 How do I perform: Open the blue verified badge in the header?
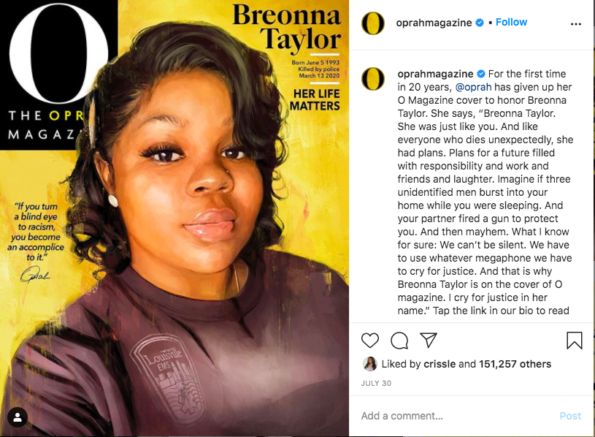[x=480, y=23]
